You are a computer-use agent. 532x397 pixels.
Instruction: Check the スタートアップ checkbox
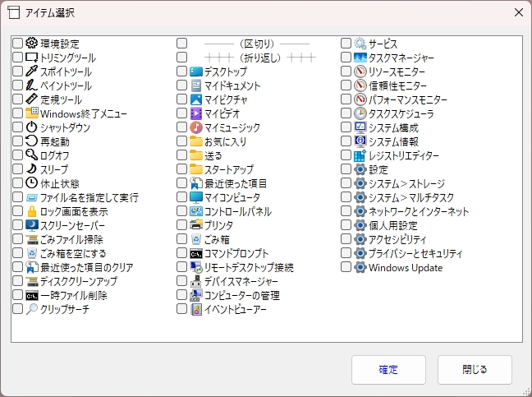click(x=182, y=168)
